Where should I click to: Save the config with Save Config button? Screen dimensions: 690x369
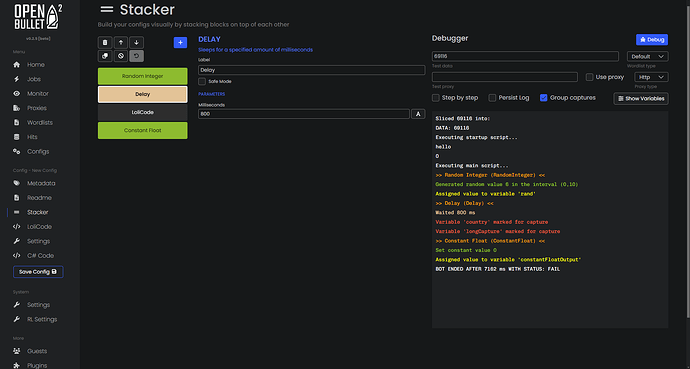(38, 272)
